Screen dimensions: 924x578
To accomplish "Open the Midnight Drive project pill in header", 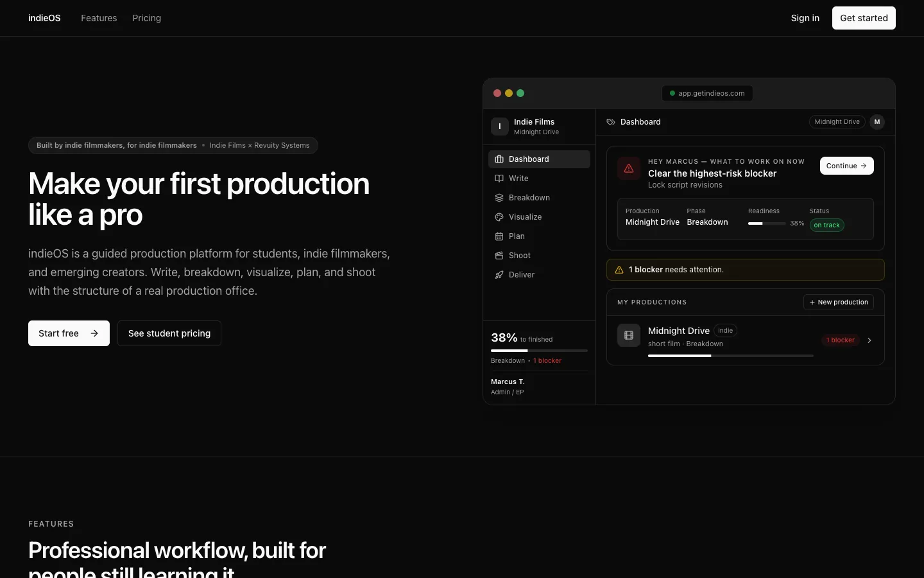I will 837,122.
